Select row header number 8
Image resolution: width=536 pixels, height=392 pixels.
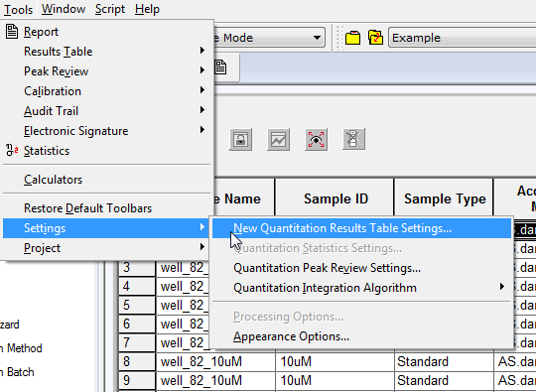click(137, 361)
